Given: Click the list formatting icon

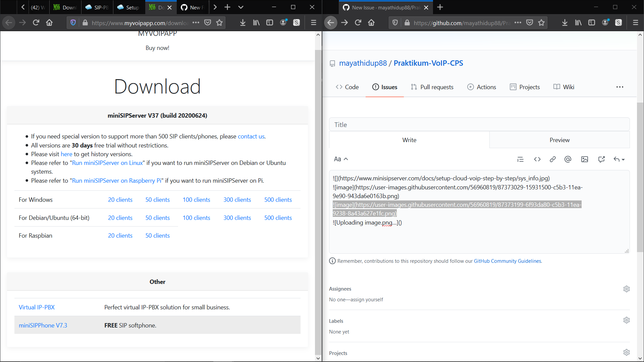Looking at the screenshot, I should coord(520,159).
